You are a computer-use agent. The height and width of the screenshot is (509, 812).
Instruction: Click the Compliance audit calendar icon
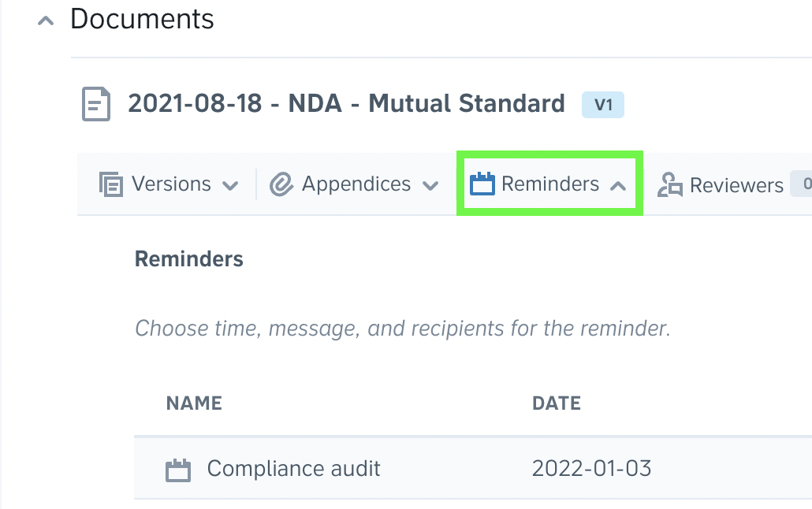[178, 470]
